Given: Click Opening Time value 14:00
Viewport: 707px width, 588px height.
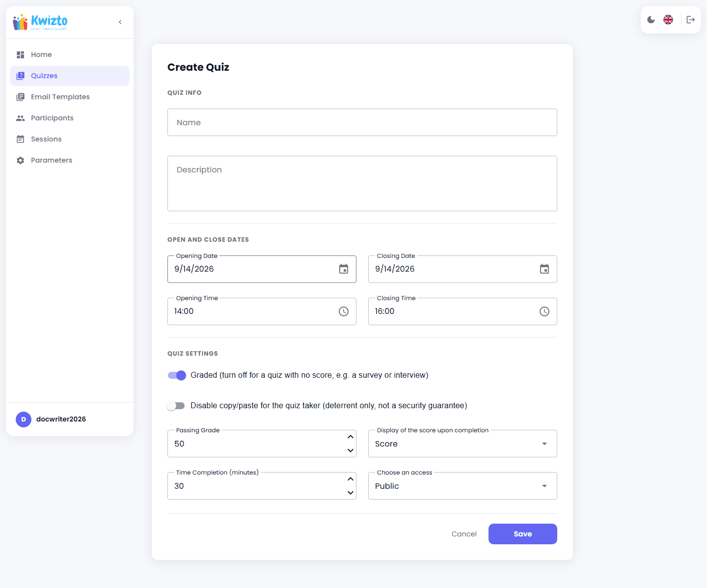Looking at the screenshot, I should point(184,311).
